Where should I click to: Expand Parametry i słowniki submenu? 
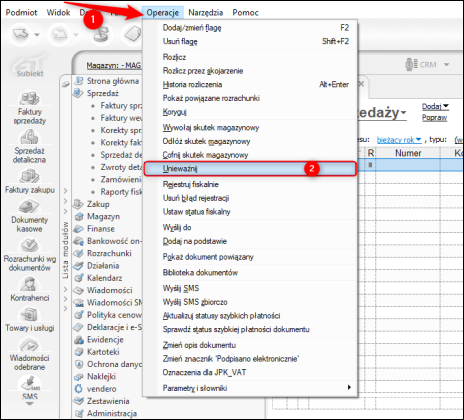(250, 388)
